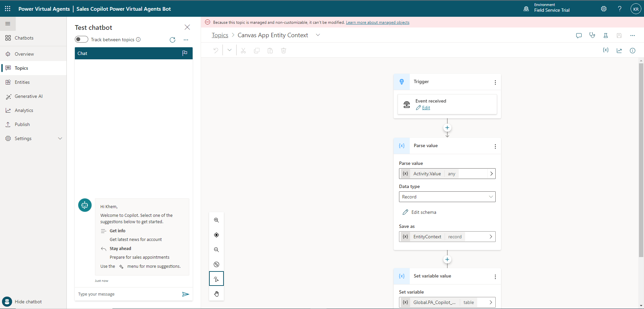Open Generative AI in sidebar
Screen dimensions: 644x309
click(29, 96)
